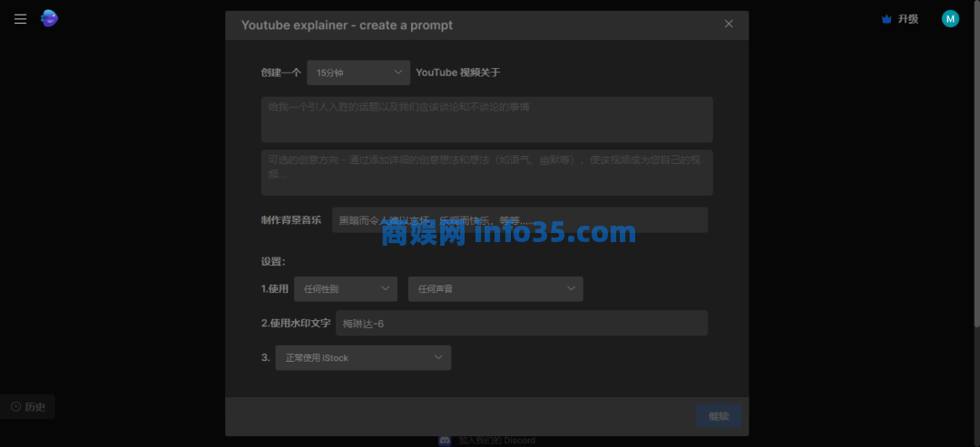Click the video topic text area
Viewport: 980px width, 447px height.
pos(487,120)
